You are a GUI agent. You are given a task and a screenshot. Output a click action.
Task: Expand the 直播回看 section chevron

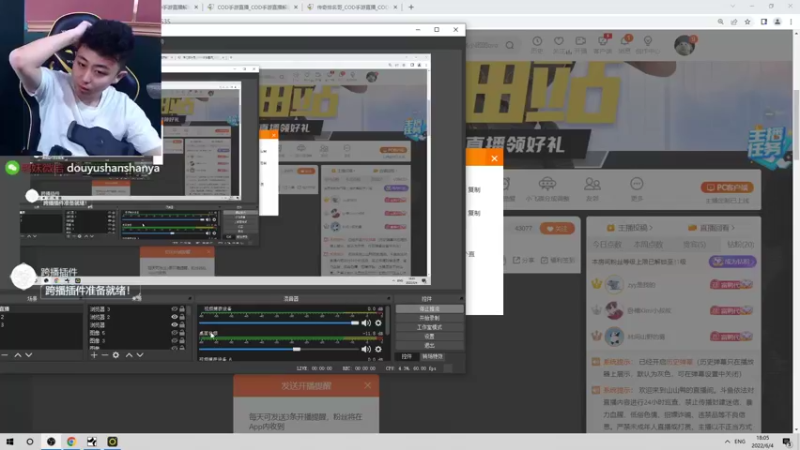tap(733, 228)
